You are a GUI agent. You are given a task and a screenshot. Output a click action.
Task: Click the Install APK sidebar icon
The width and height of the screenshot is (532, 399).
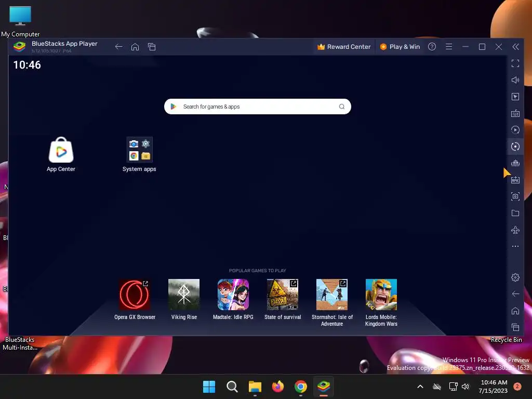tap(515, 180)
